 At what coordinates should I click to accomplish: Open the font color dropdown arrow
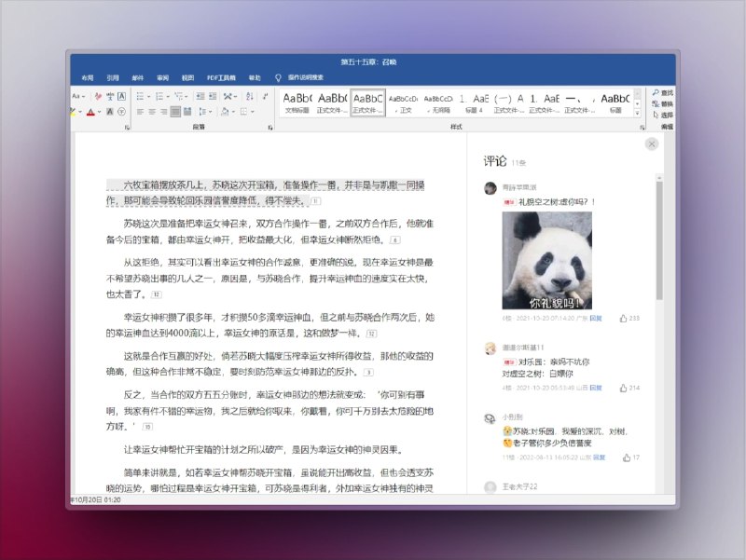tap(99, 112)
